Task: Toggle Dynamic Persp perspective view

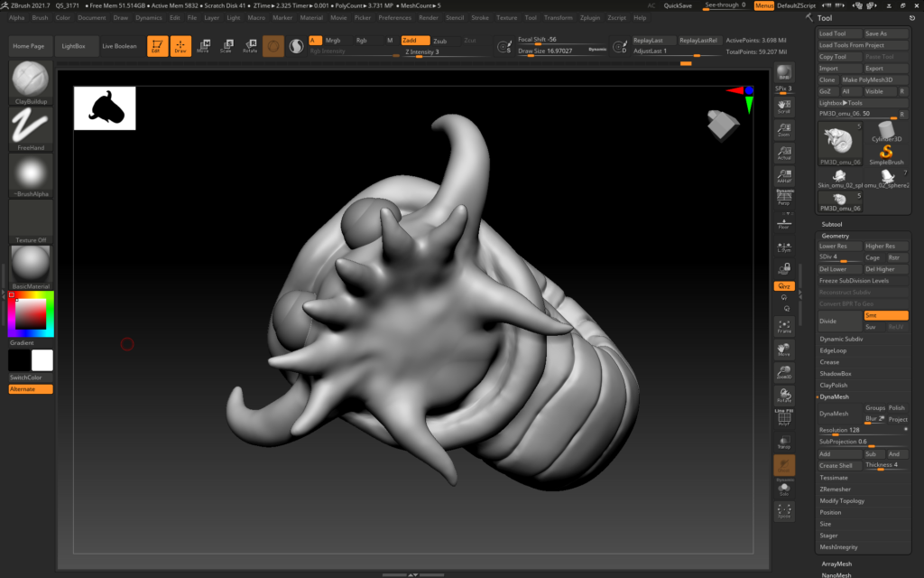Action: (x=784, y=198)
